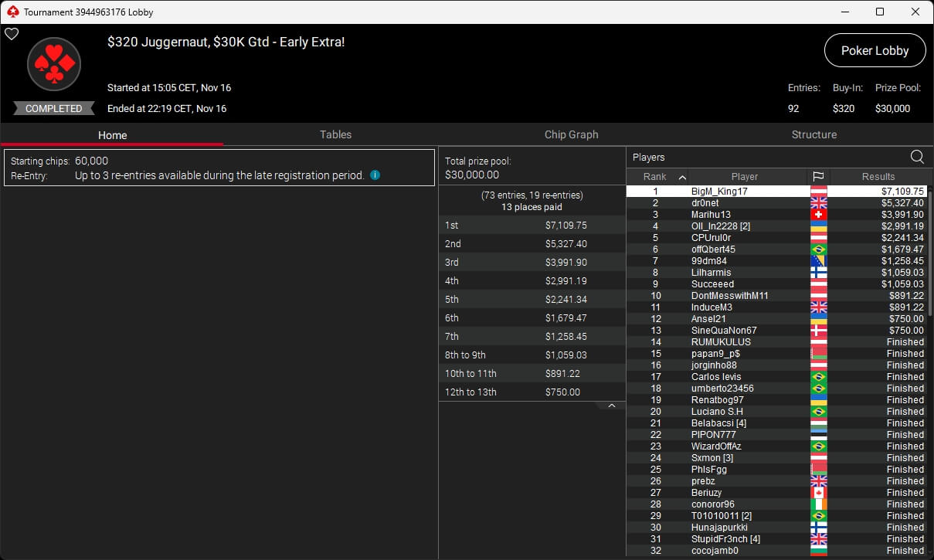Open the Poker Lobby button
Viewport: 934px width, 560px height.
click(875, 51)
